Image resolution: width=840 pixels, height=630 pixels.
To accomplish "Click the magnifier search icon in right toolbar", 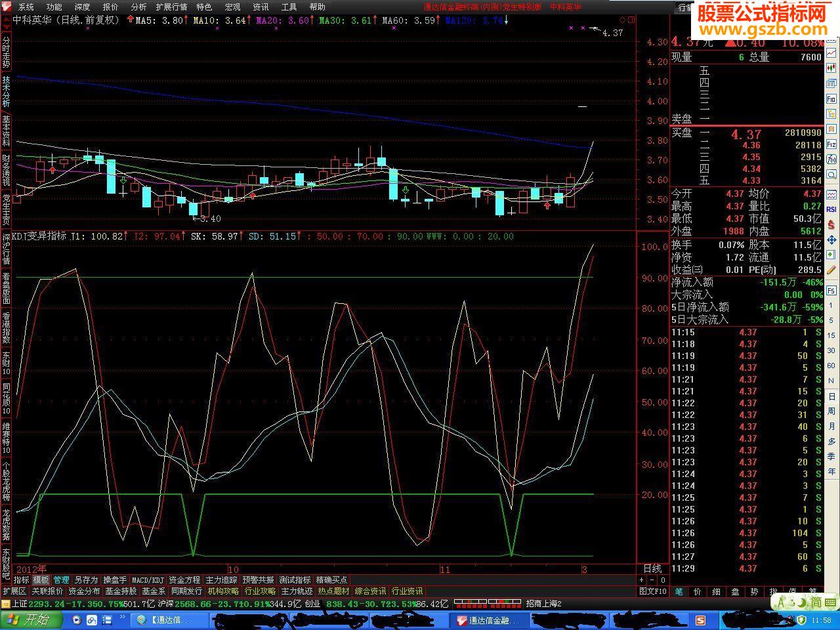I will coord(831,175).
